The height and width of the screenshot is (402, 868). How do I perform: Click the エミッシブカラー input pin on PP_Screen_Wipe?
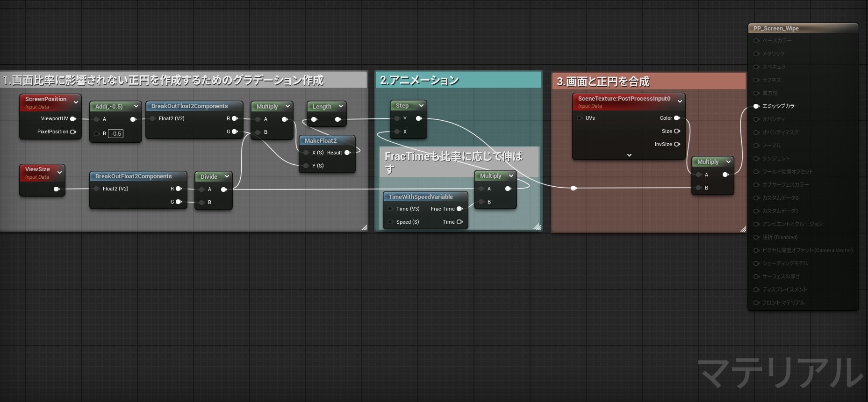click(x=756, y=106)
